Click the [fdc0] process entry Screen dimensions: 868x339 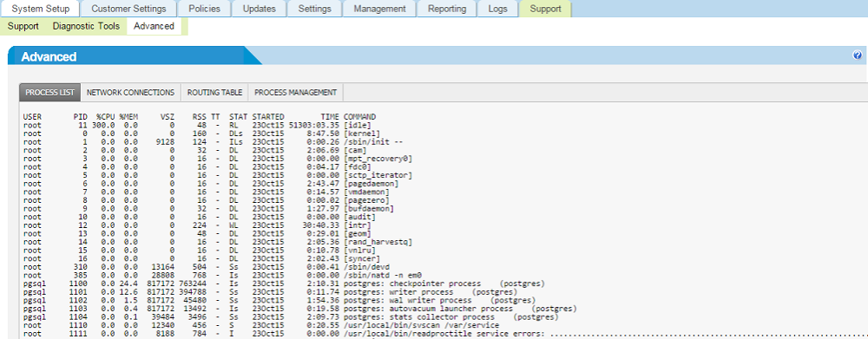tap(357, 167)
